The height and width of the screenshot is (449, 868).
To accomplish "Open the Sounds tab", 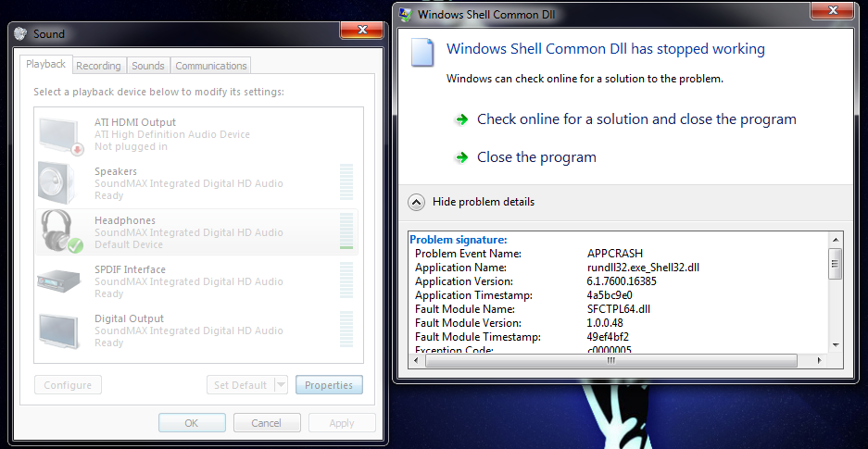I will (148, 66).
